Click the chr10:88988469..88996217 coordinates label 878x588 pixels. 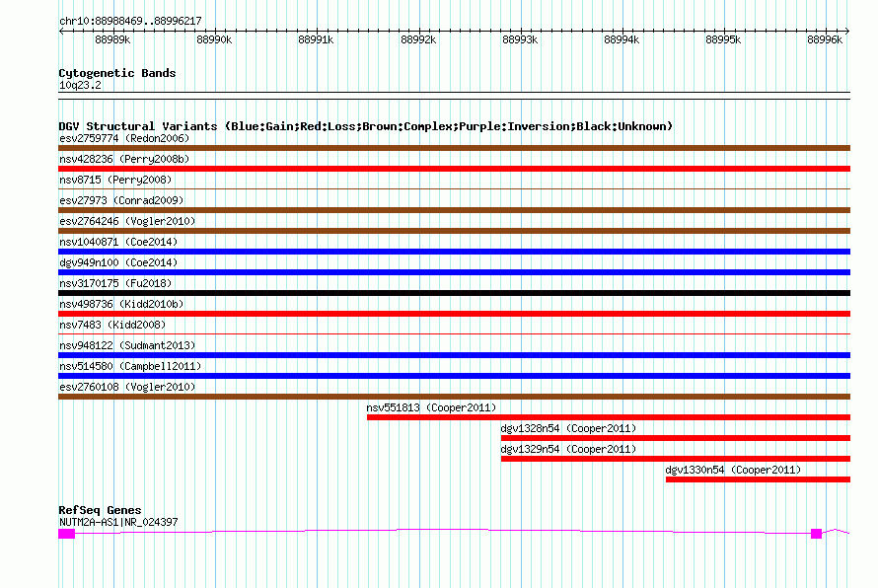(x=130, y=21)
